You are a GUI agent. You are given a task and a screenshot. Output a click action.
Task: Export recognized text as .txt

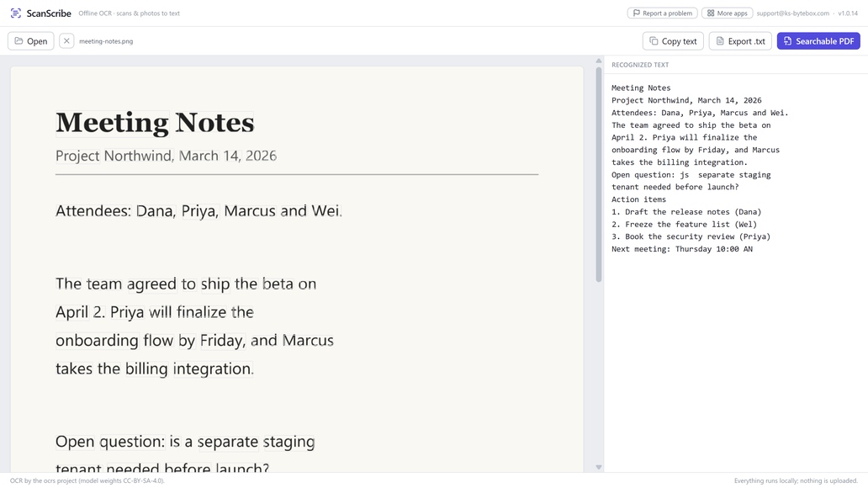click(740, 41)
